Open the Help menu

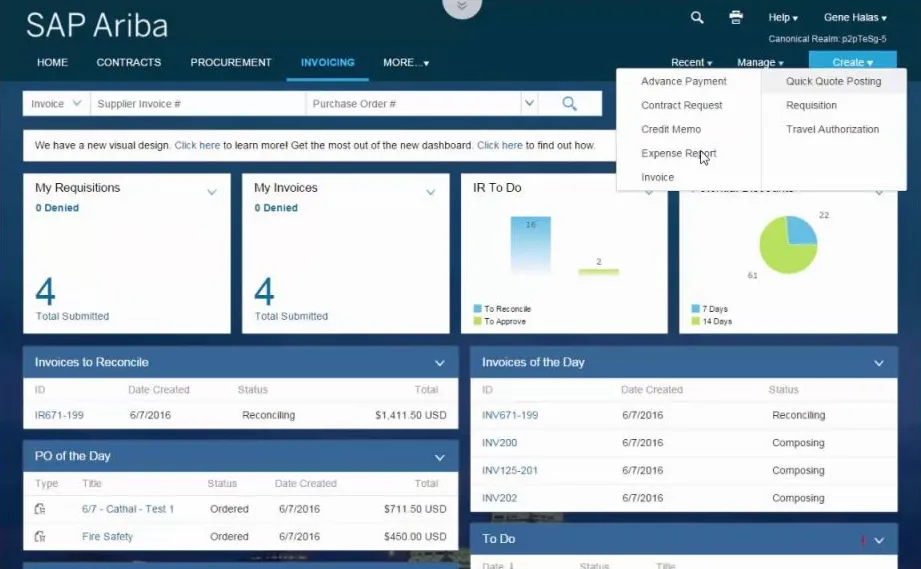(782, 18)
